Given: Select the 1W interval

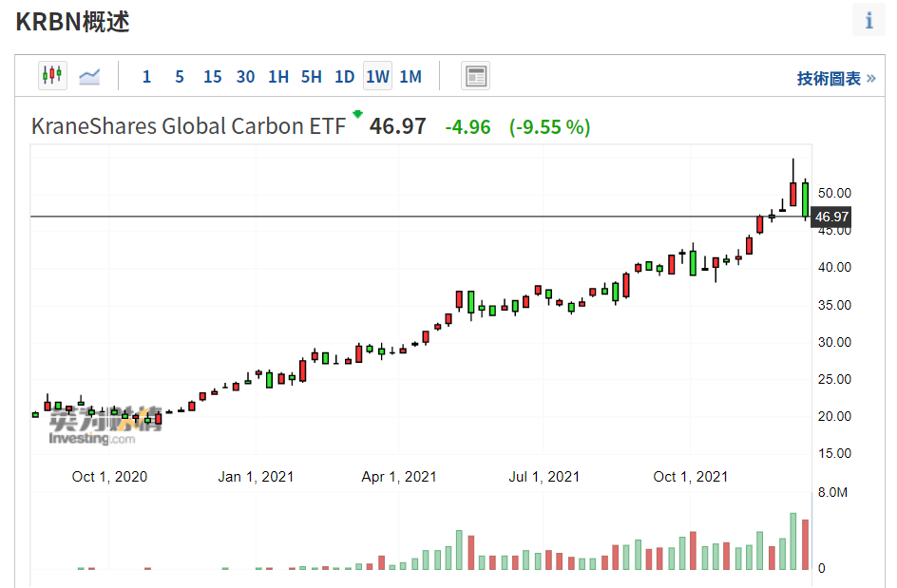Looking at the screenshot, I should point(377,76).
